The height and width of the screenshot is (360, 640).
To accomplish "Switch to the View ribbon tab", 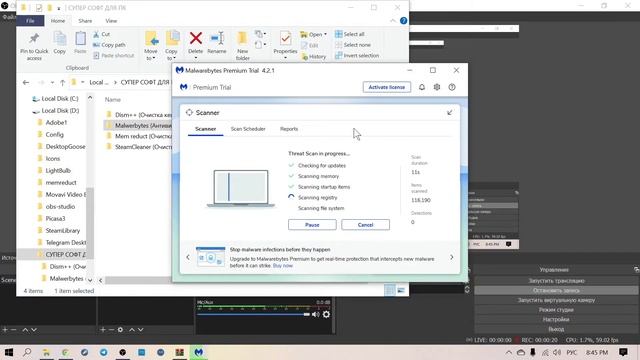I will tap(111, 21).
